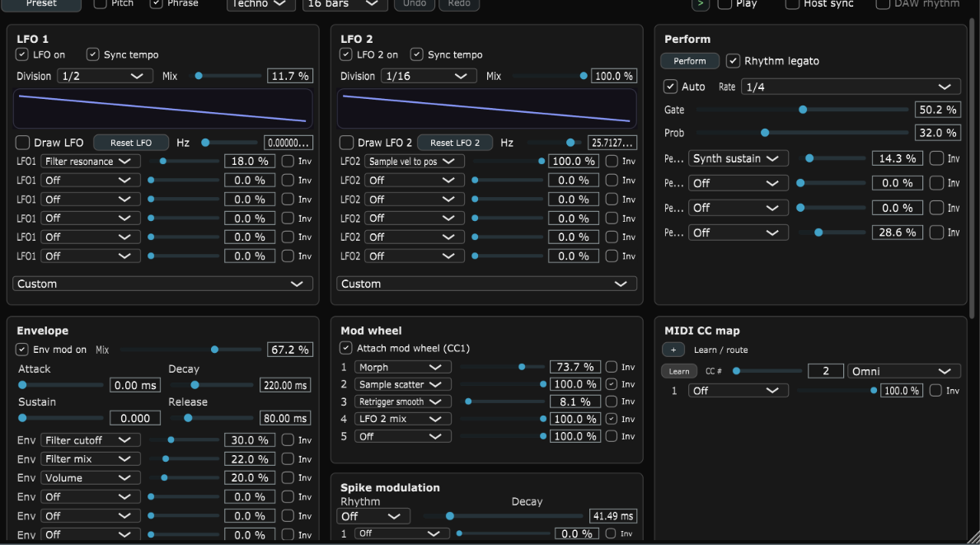Toggle the Rhythm legato checkbox

[733, 61]
